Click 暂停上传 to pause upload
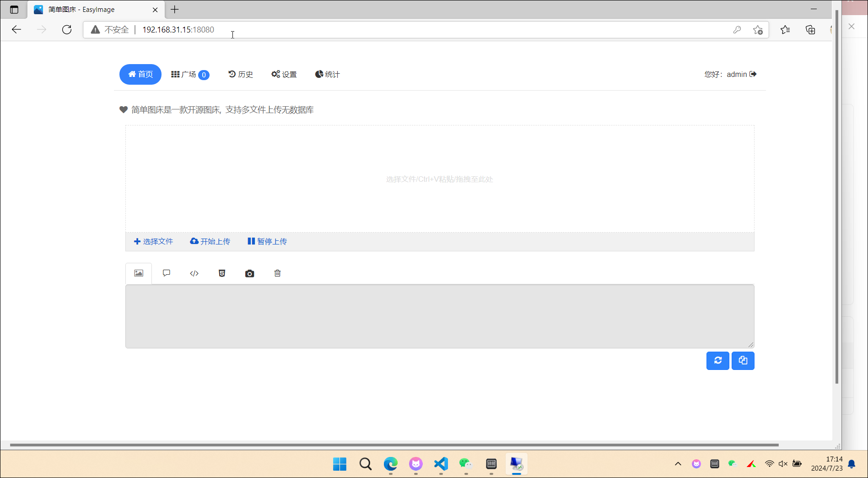The image size is (868, 478). pos(267,241)
